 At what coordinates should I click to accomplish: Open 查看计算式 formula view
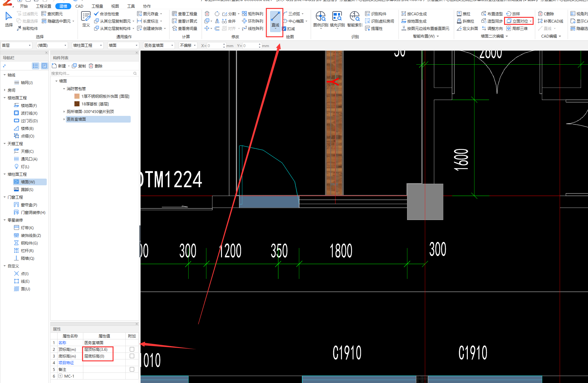click(185, 21)
